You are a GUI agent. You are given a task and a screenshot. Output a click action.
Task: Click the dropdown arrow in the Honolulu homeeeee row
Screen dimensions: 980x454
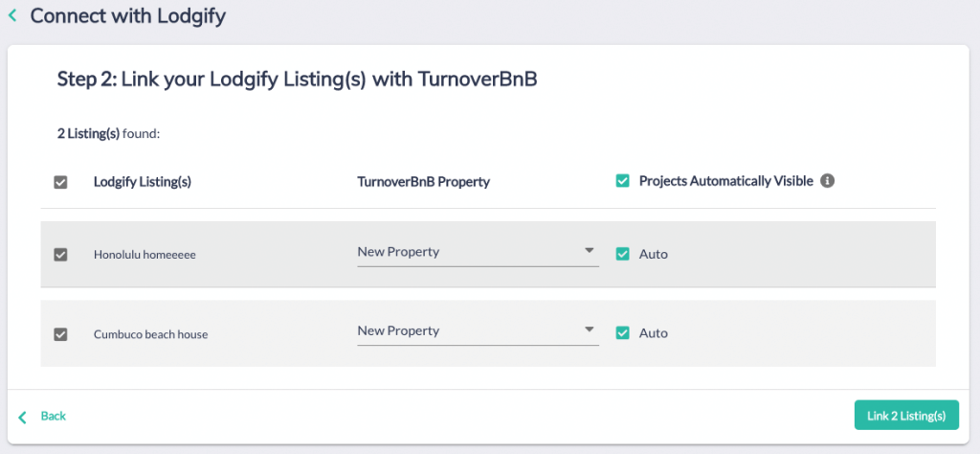[589, 251]
